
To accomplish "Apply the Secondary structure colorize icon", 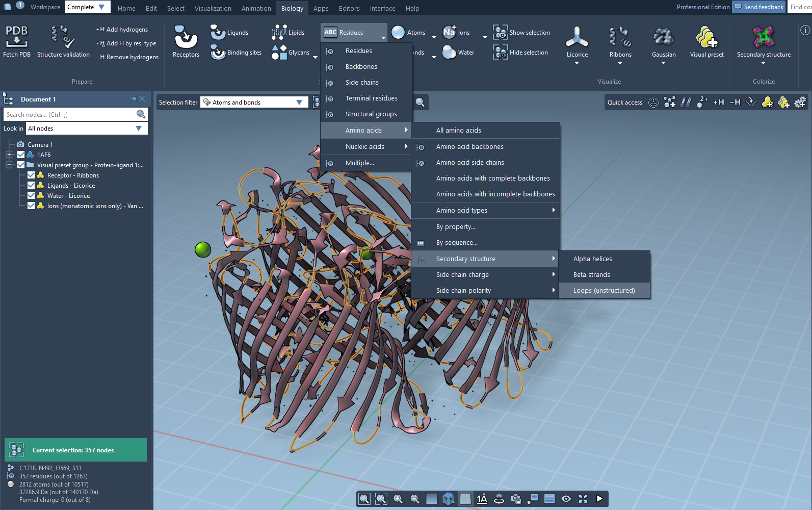I will pyautogui.click(x=764, y=37).
